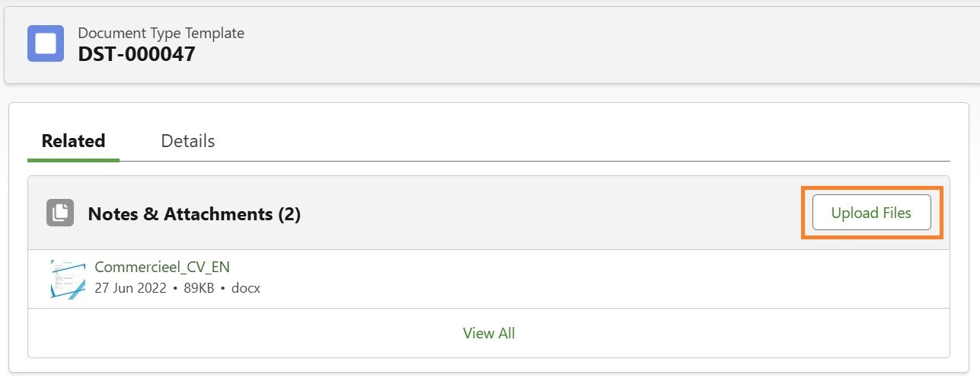980x391 pixels.
Task: Open the Commercieel_CV_EN document thumbnail
Action: click(68, 278)
